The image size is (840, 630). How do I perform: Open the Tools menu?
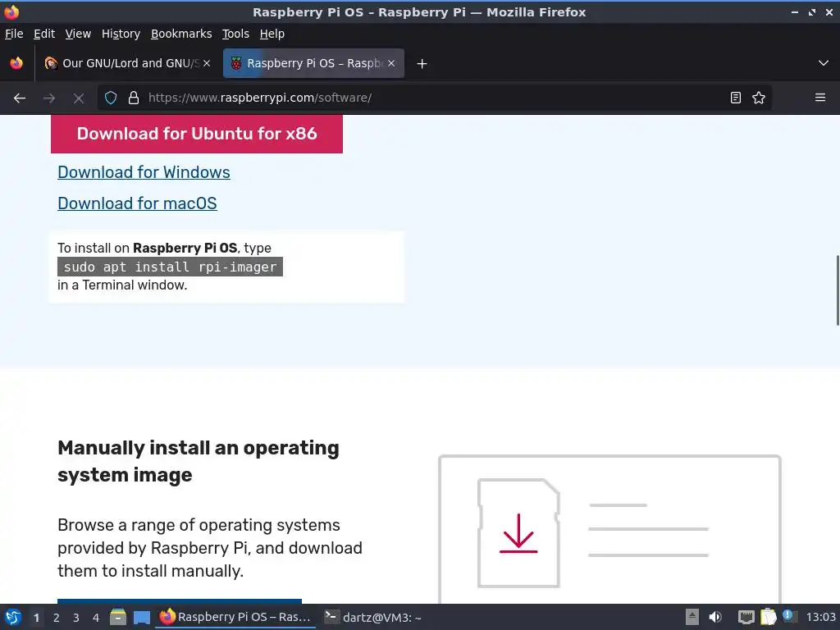(235, 34)
